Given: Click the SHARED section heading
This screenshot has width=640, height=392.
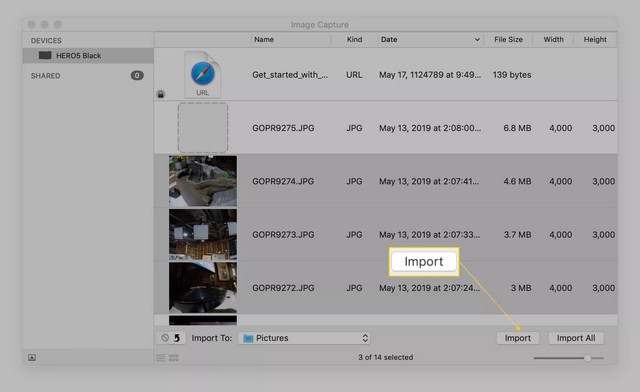Looking at the screenshot, I should coord(45,76).
